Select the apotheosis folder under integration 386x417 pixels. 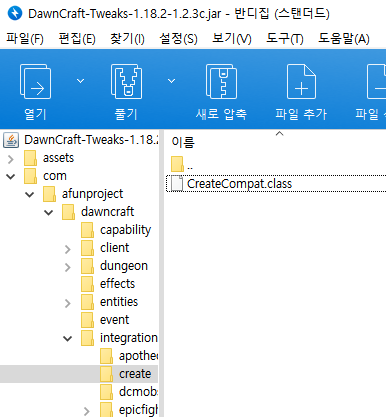pos(138,356)
